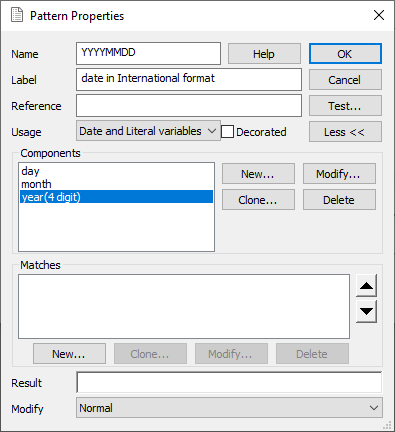The image size is (395, 432).
Task: Click the Label input field
Action: 189,79
